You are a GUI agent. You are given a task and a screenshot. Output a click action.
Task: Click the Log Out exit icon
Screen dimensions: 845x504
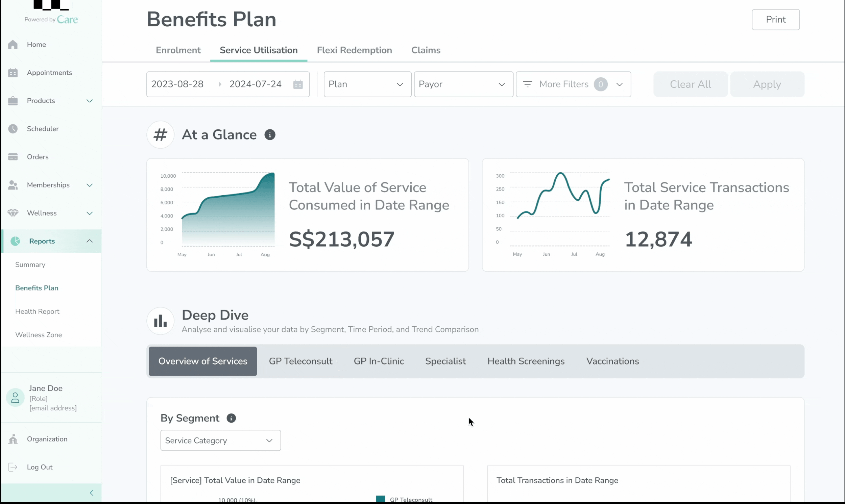coord(13,467)
